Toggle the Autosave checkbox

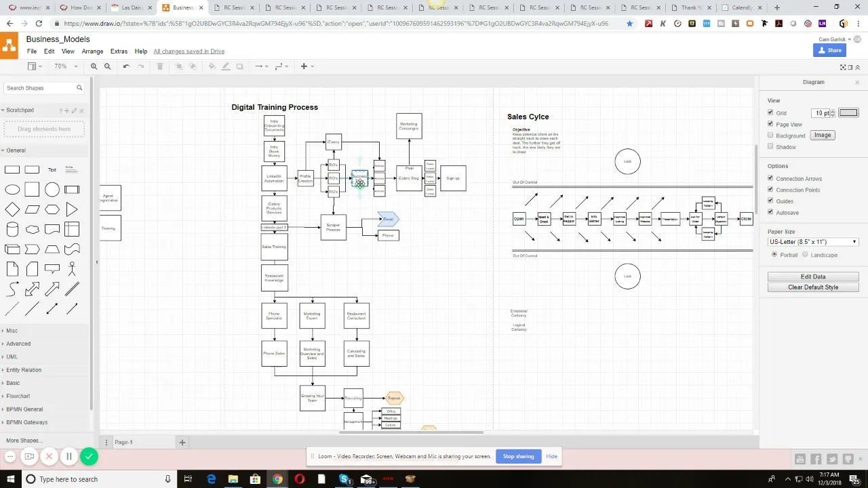[x=770, y=212]
